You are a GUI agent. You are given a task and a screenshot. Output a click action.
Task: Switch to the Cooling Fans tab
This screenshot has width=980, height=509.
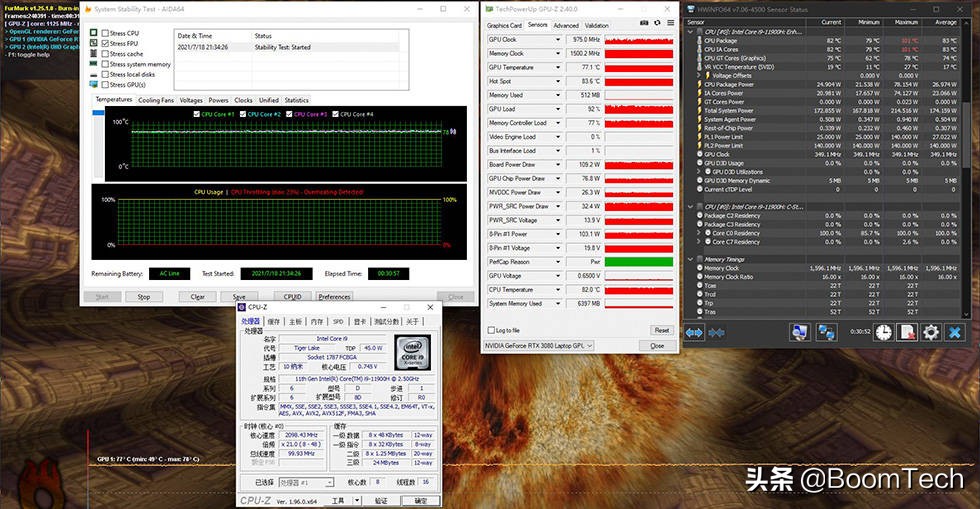156,100
